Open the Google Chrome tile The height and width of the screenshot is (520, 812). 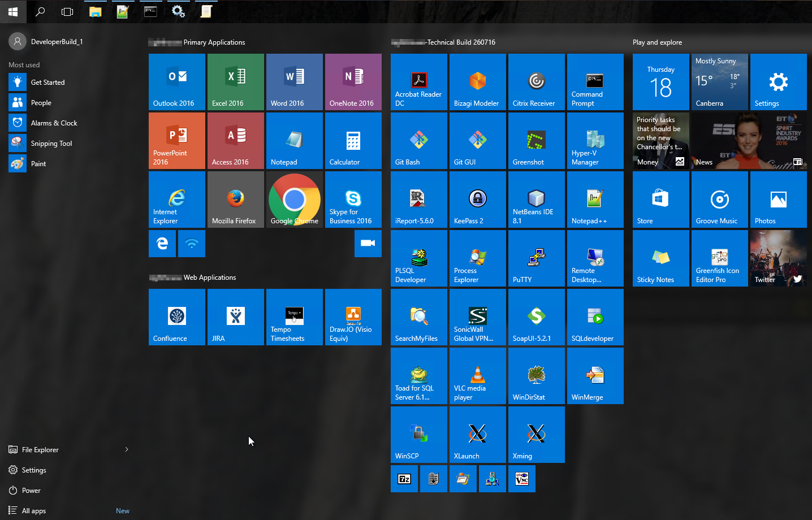click(x=295, y=200)
